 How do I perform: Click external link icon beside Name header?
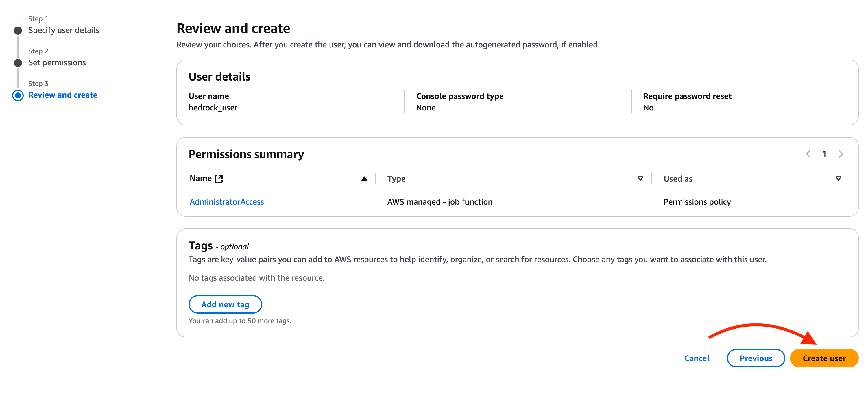coord(219,178)
